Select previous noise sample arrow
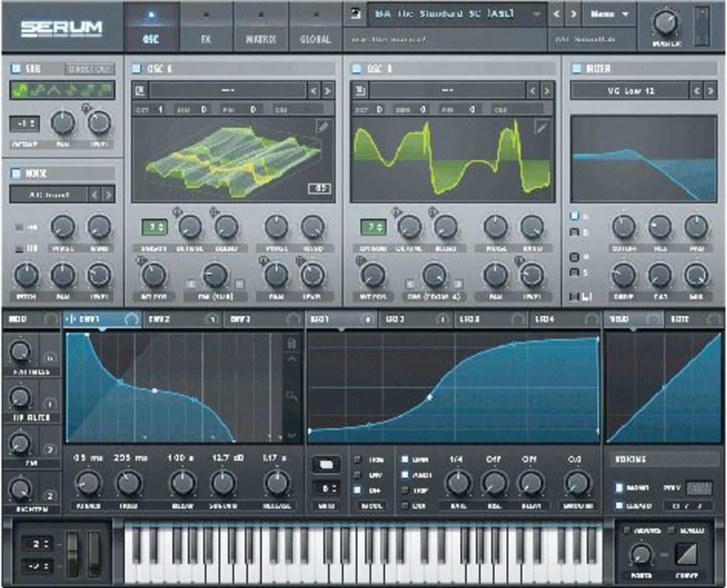The image size is (727, 588). tap(94, 195)
